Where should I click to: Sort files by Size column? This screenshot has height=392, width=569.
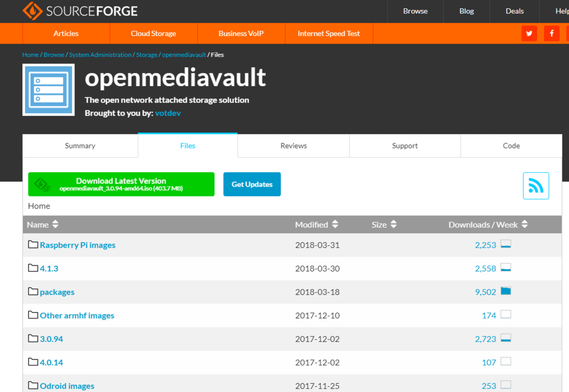click(x=384, y=224)
